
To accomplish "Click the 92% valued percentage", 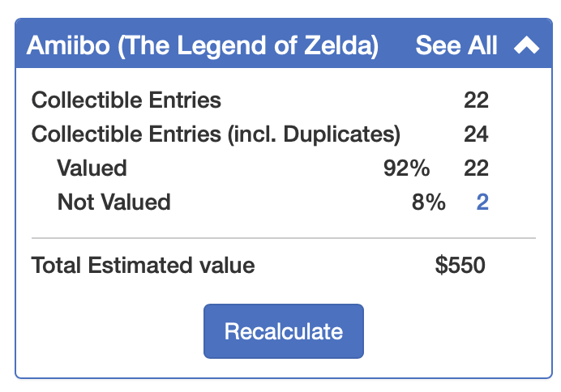I will pyautogui.click(x=406, y=168).
